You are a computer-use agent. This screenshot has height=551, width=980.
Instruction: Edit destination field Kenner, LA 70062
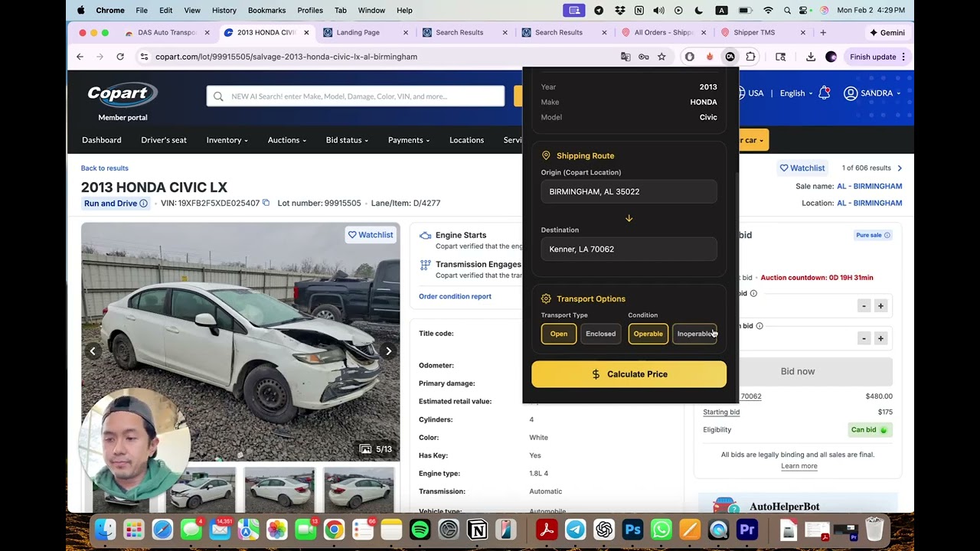[x=629, y=249]
